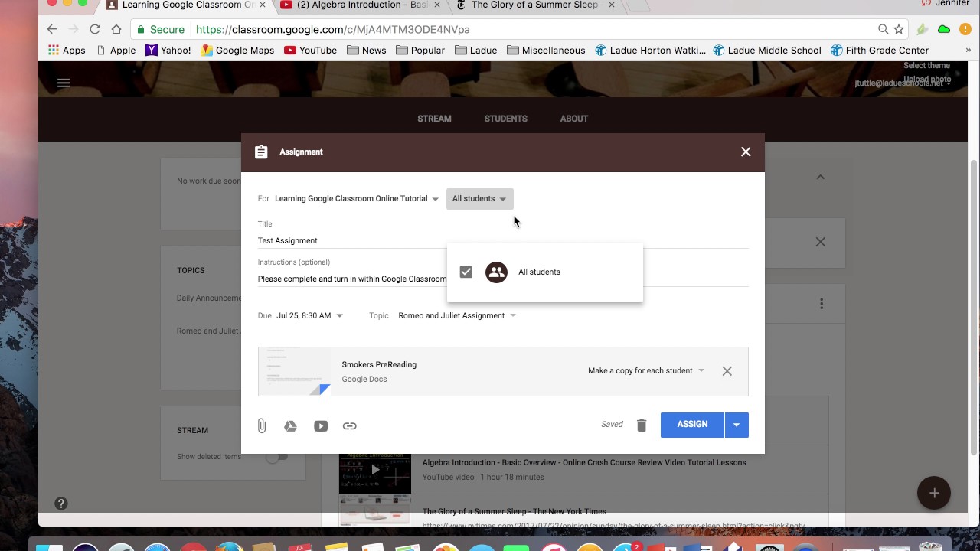Switch to The Glory of a Summer Sleep tab
This screenshot has width=980, height=551.
(x=536, y=5)
